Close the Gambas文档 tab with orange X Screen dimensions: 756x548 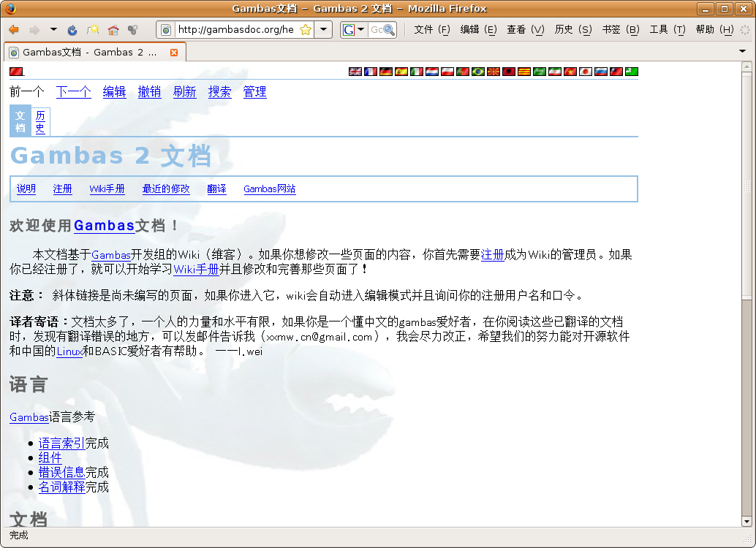pyautogui.click(x=174, y=53)
